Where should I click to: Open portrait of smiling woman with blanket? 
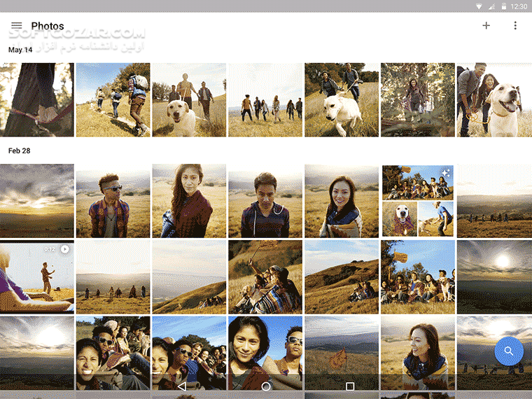click(342, 201)
